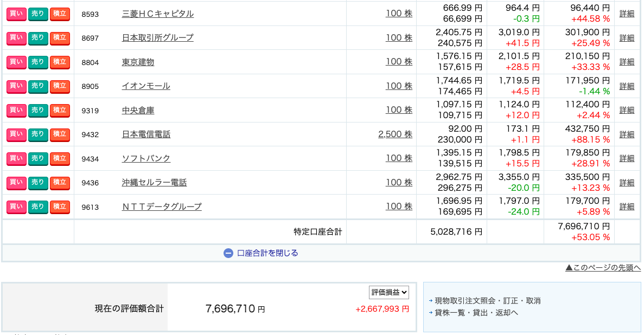Click 積立 button for NTTデータグループ

(60, 207)
